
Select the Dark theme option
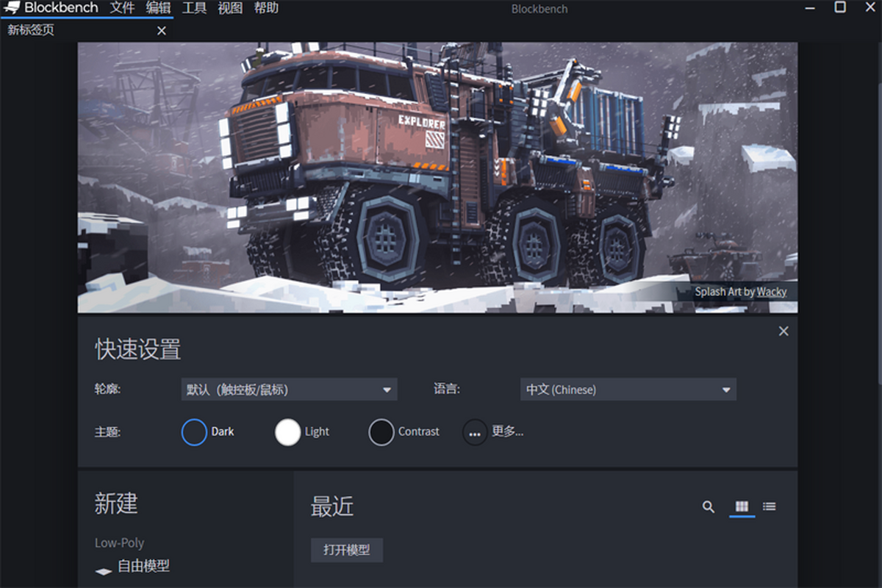pyautogui.click(x=194, y=432)
